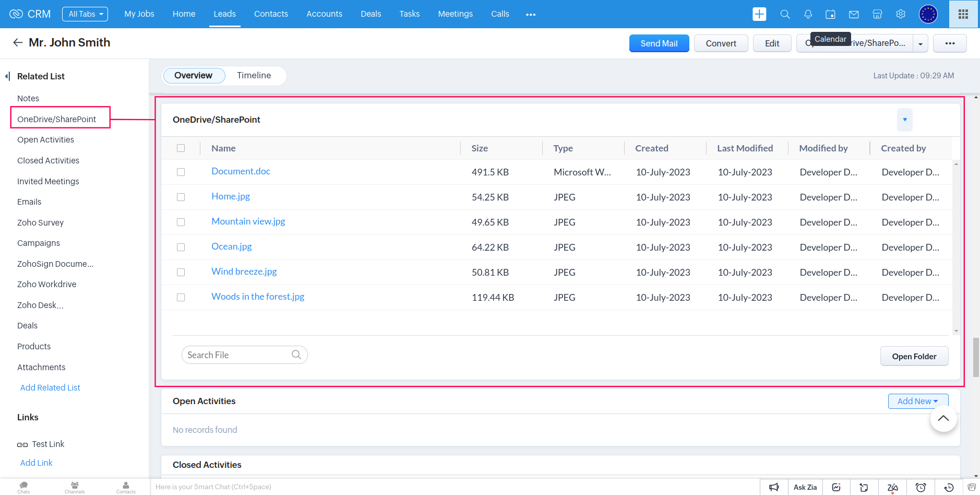
Task: Go to the Contacts module tab
Action: tap(271, 14)
